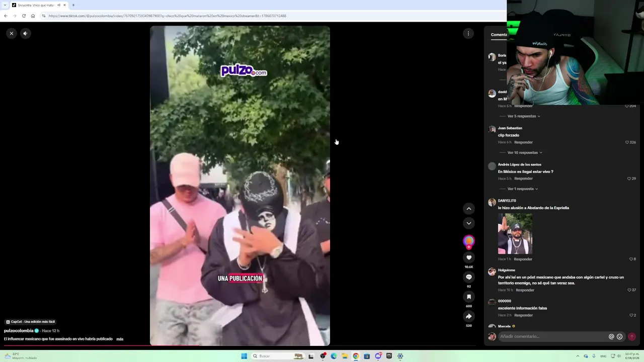Open Task View from the taskbar
Viewport: 644px width, 362px height.
click(311, 356)
